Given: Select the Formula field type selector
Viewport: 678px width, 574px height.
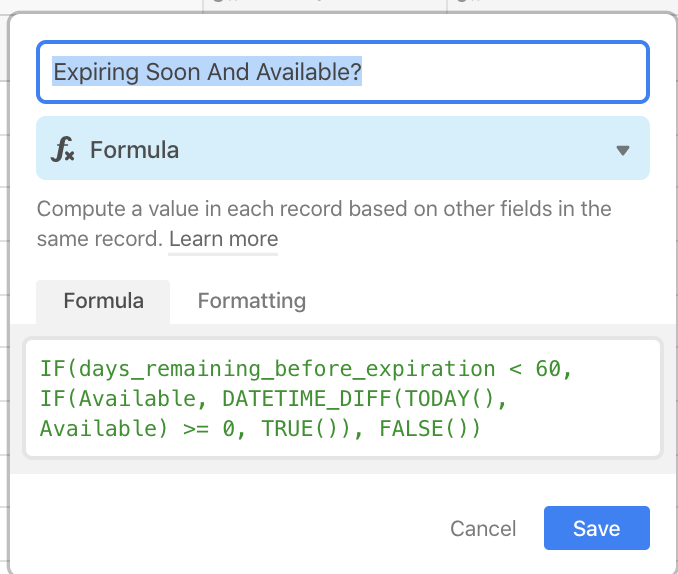Looking at the screenshot, I should click(x=343, y=148).
